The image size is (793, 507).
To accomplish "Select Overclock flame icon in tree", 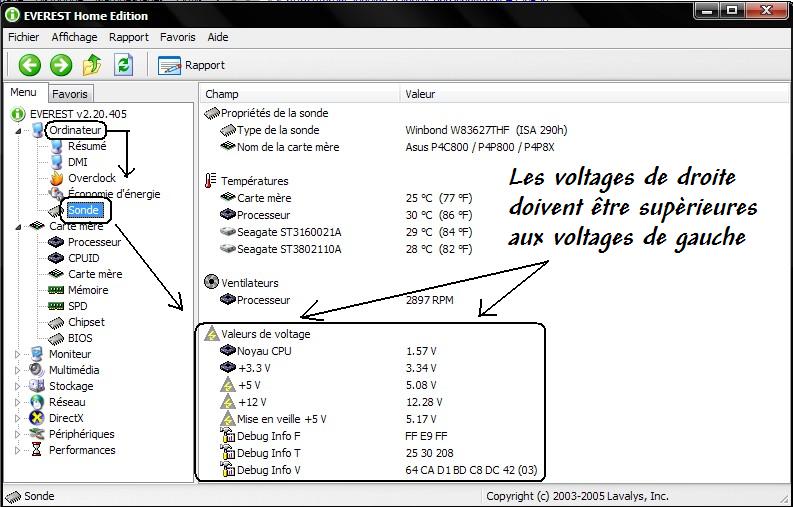I will pyautogui.click(x=58, y=178).
